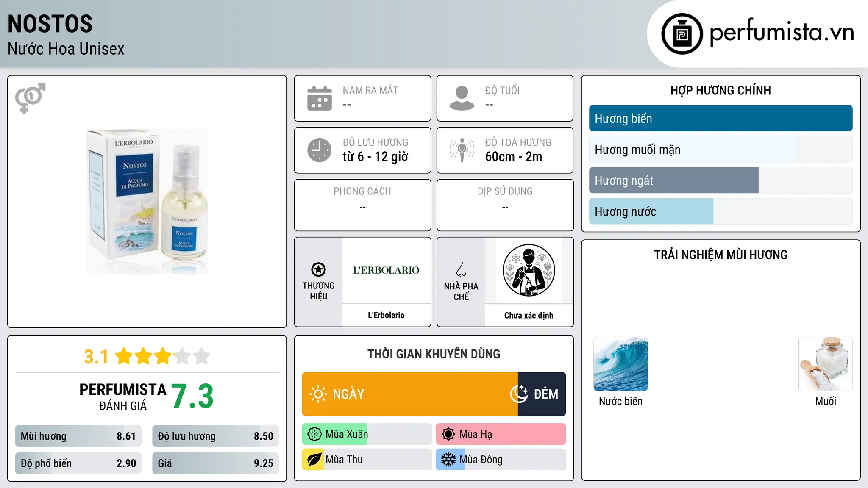868x488 pixels.
Task: Click the Mùa Thu season bar
Action: tap(367, 460)
